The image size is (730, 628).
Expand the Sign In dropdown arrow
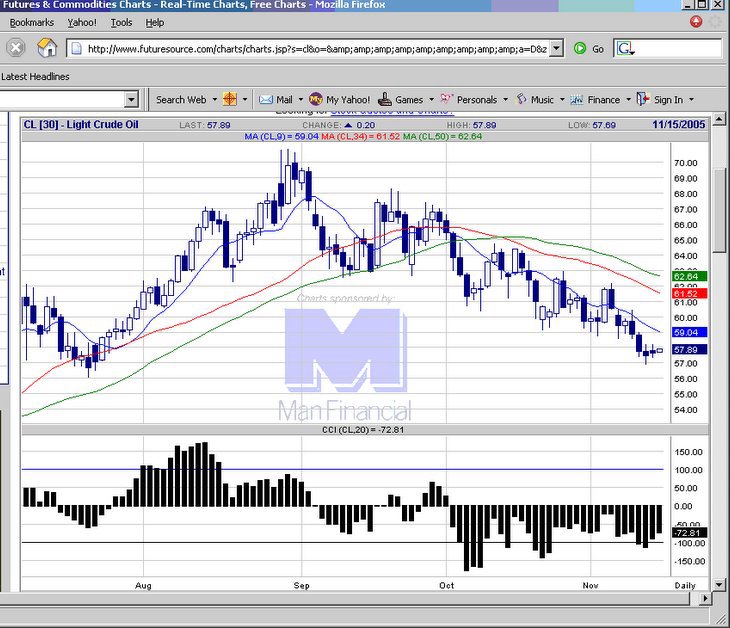[691, 100]
